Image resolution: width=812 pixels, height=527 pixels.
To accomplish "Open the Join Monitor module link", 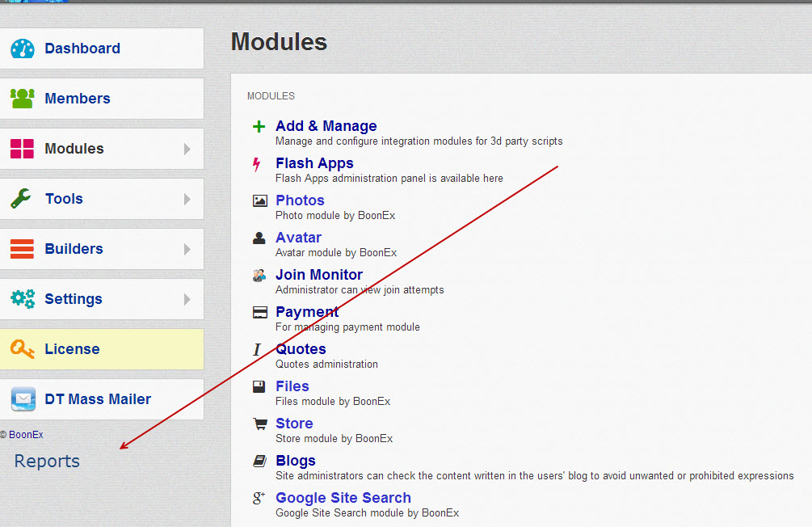I will [x=319, y=275].
